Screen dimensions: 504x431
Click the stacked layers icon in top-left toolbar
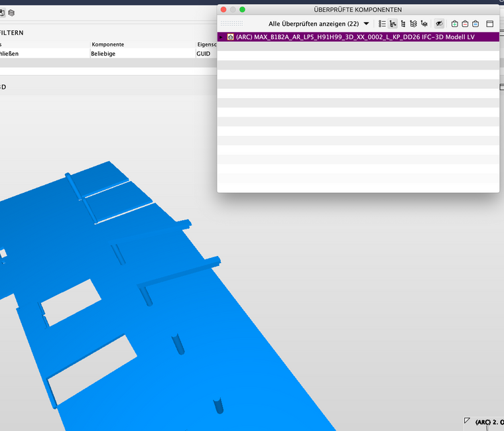tap(11, 13)
